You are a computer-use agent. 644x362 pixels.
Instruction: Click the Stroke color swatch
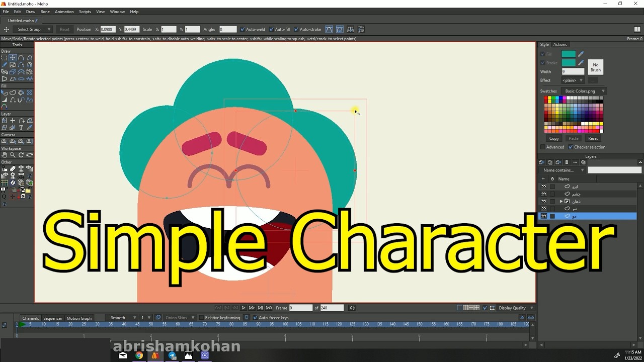(x=569, y=63)
